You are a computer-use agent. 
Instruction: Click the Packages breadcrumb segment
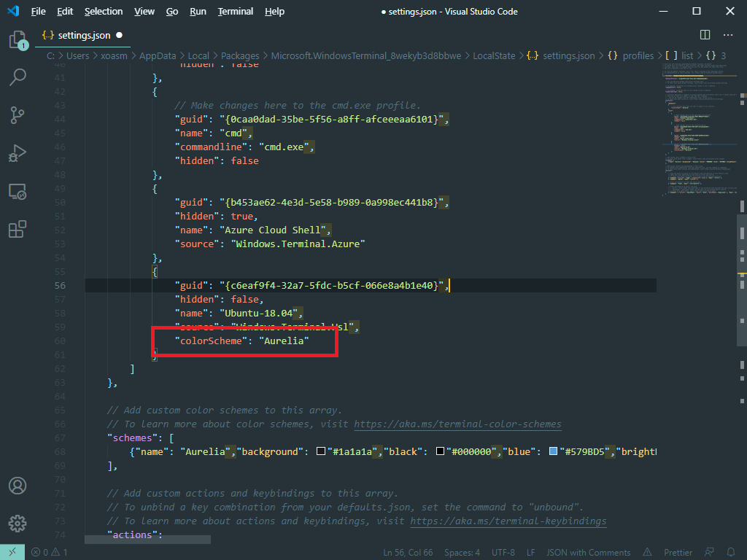pyautogui.click(x=240, y=55)
